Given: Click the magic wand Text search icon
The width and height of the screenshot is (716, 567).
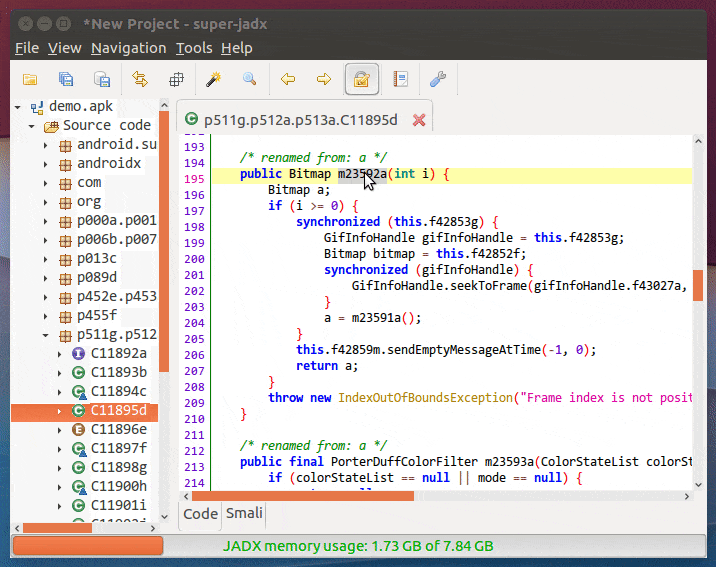Looking at the screenshot, I should tap(213, 79).
